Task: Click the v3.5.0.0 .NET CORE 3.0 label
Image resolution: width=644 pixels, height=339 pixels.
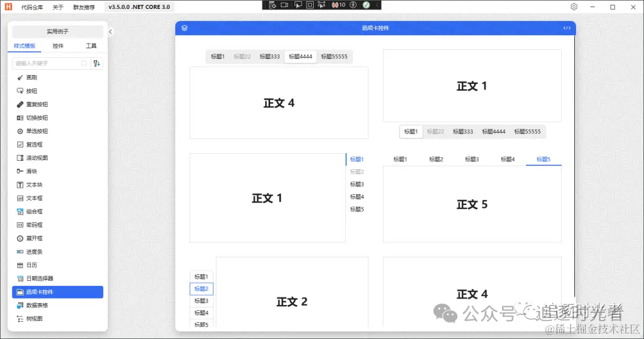Action: point(139,7)
